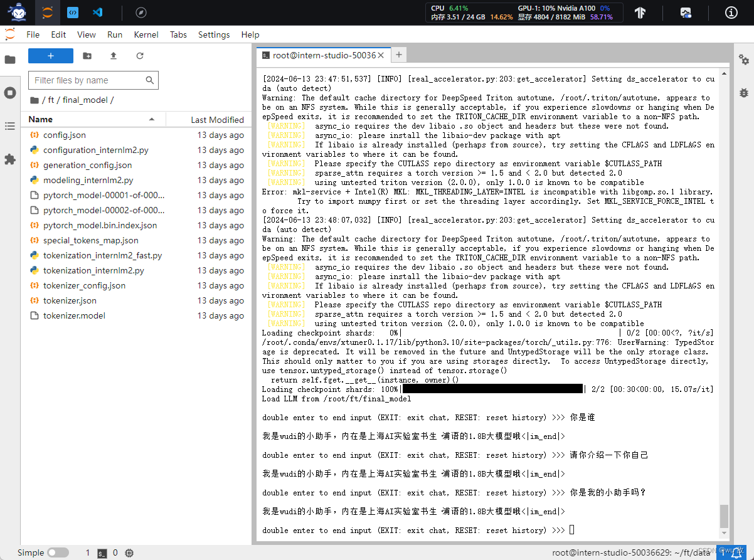Open the Edit menu

tap(58, 34)
